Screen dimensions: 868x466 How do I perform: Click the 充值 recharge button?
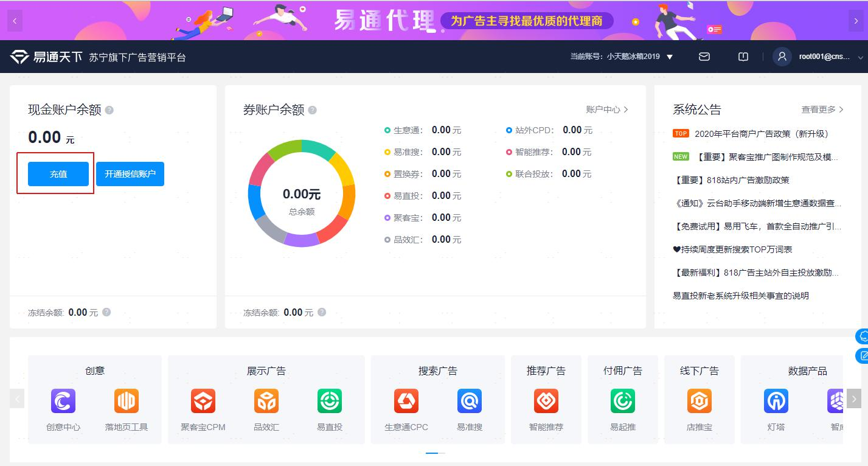(58, 174)
